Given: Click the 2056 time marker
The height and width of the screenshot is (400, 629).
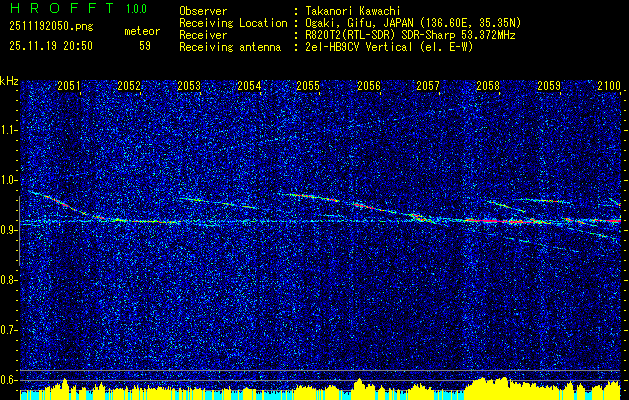Looking at the screenshot, I should (x=369, y=85).
